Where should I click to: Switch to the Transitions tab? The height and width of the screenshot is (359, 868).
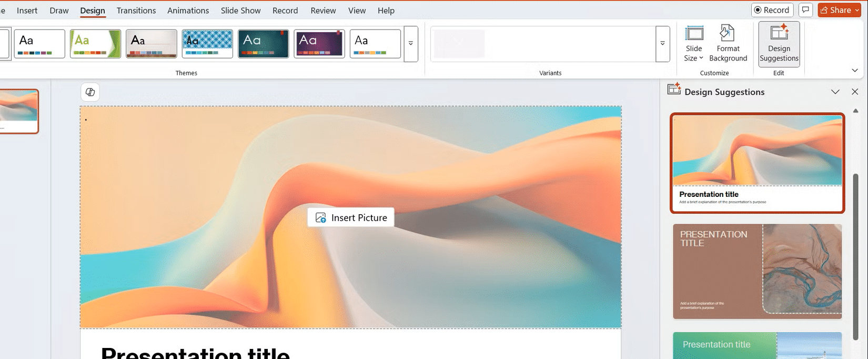[136, 11]
